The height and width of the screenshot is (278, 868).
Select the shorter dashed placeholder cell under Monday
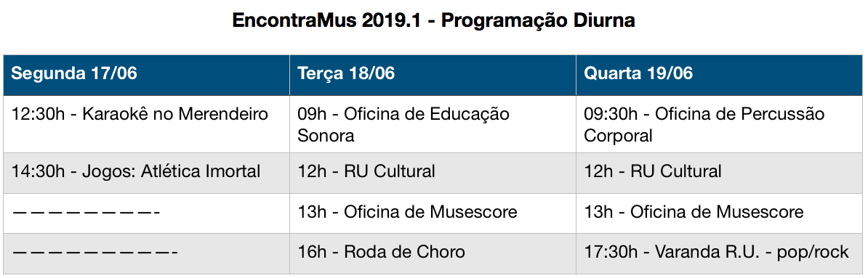click(x=147, y=213)
